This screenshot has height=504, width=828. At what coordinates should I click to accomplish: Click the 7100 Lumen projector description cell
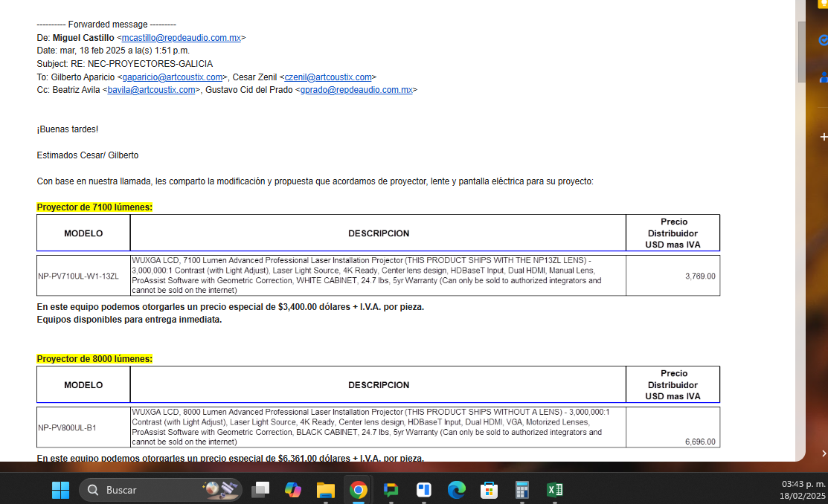pyautogui.click(x=378, y=276)
